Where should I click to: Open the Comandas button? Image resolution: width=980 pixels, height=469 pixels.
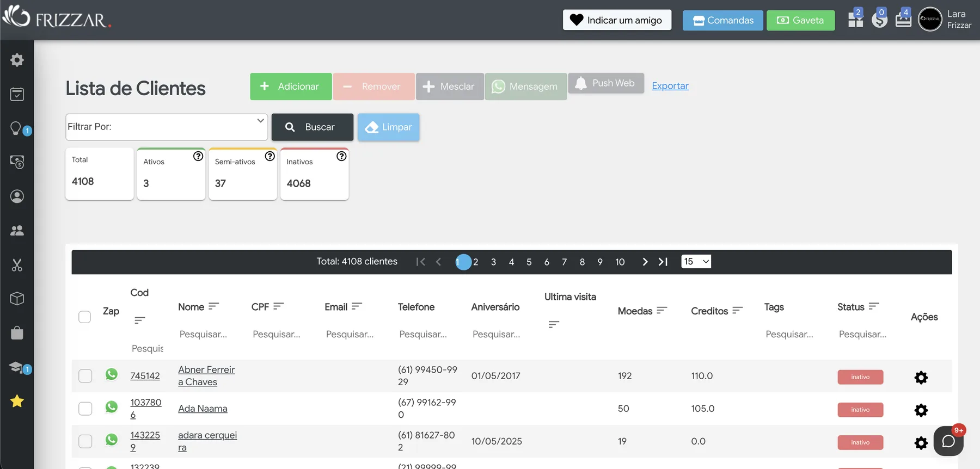click(x=723, y=20)
